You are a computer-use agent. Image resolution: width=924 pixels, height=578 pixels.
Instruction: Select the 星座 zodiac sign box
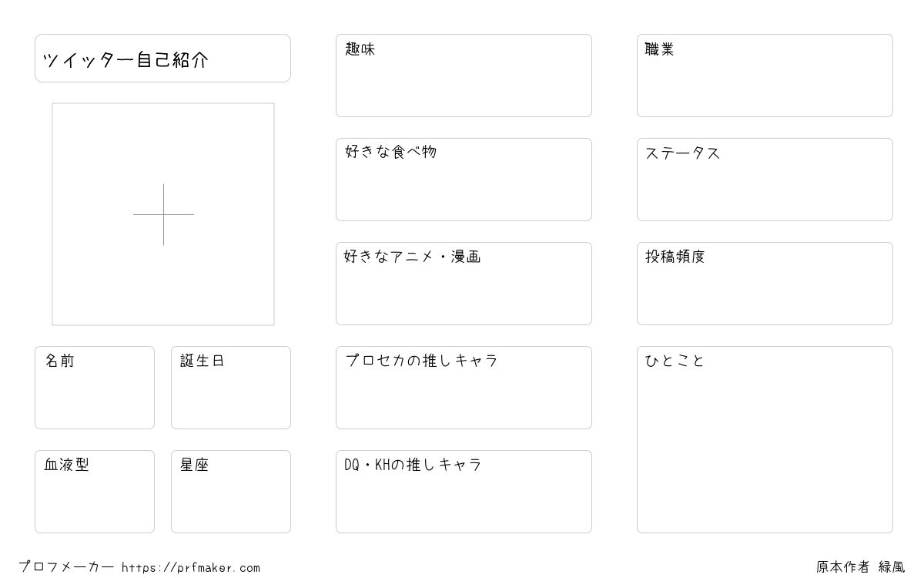pyautogui.click(x=231, y=492)
